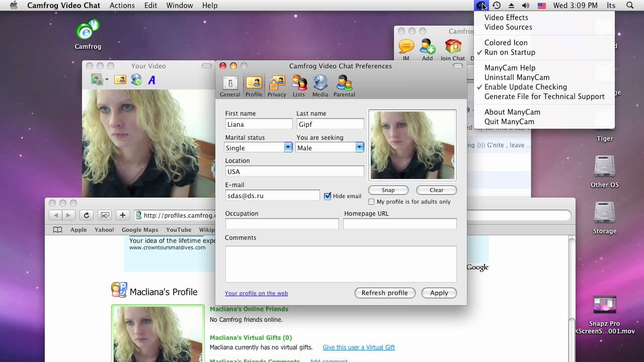Click the profile photo thumbnail in Preferences
The height and width of the screenshot is (362, 644).
[413, 145]
